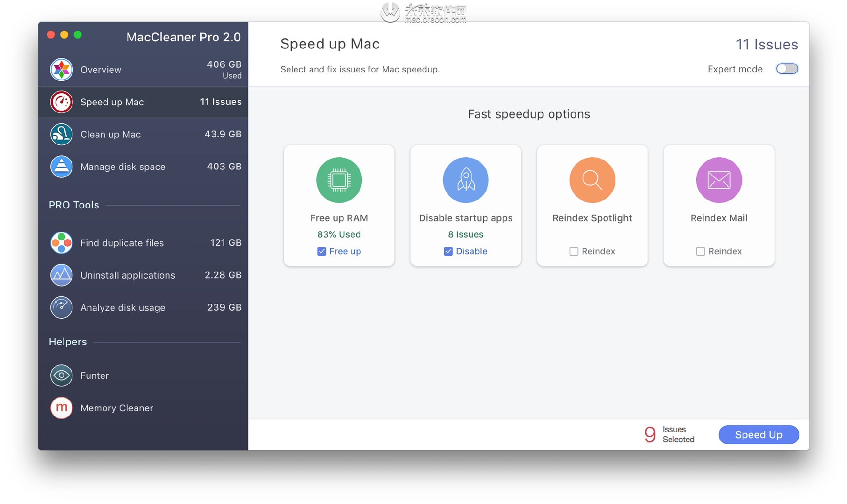Click the green zoom window button
The height and width of the screenshot is (504, 847).
click(x=78, y=35)
